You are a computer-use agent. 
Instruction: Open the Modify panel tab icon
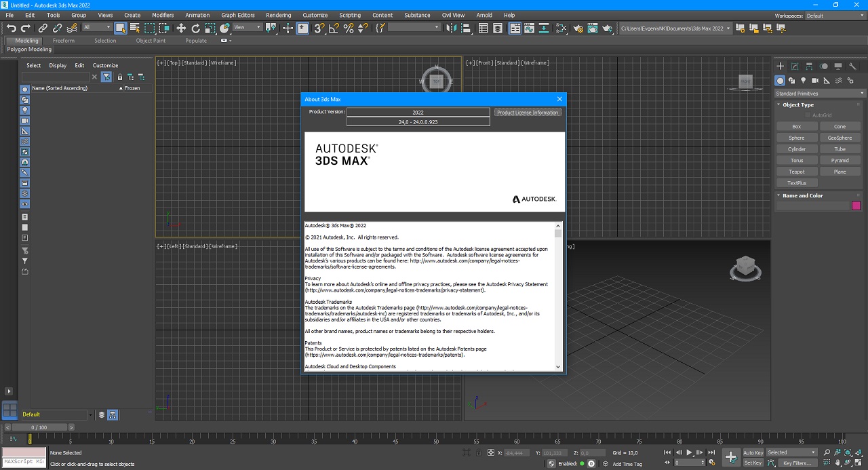795,66
